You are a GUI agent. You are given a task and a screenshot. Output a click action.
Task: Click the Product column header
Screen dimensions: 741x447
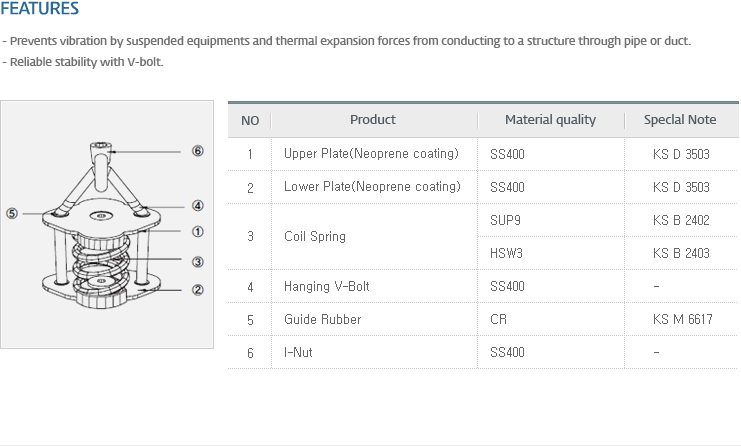(373, 120)
